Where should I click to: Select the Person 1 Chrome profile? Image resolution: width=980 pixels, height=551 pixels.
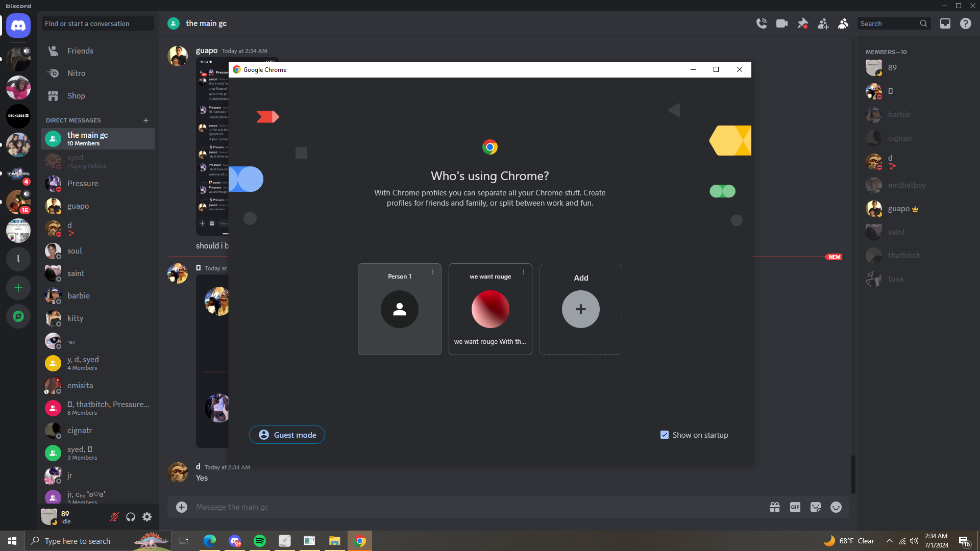400,309
